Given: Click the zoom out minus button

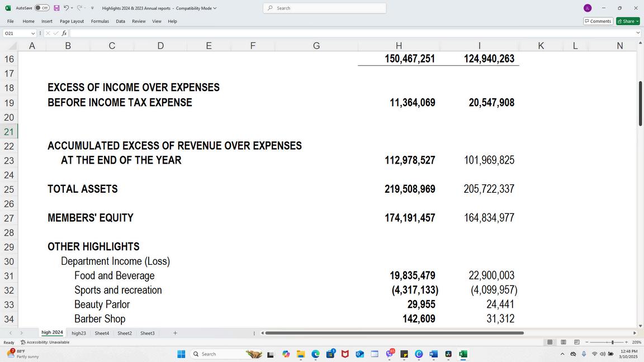Looking at the screenshot, I should click(x=586, y=342).
